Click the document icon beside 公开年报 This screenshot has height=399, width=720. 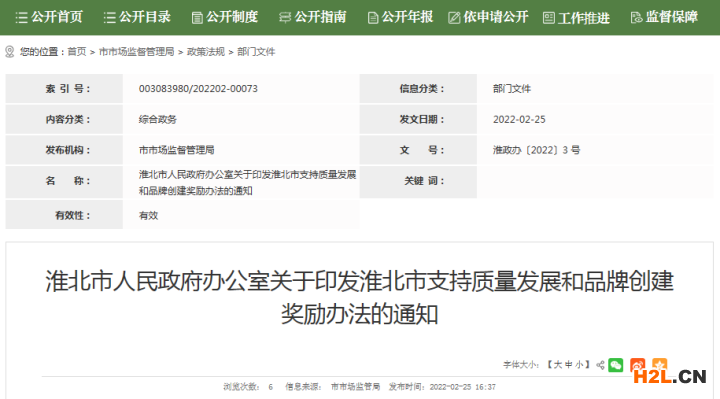click(x=373, y=18)
